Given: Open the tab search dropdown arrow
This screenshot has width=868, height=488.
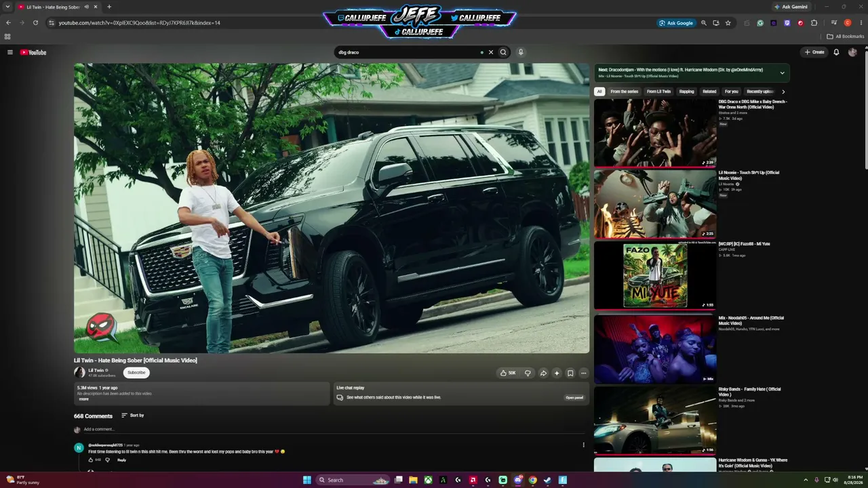Looking at the screenshot, I should tap(8, 7).
